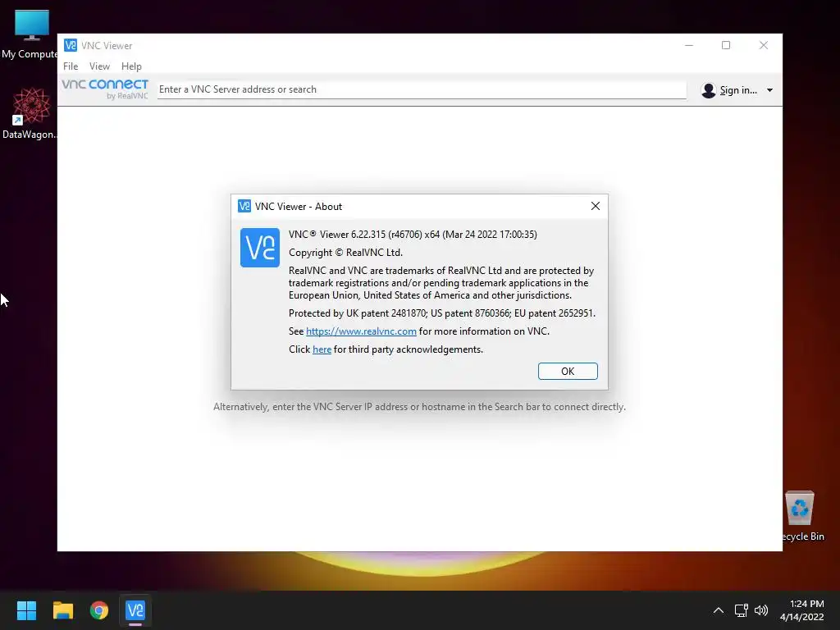Open the Windows Start menu
Image resolution: width=840 pixels, height=630 pixels.
point(26,610)
